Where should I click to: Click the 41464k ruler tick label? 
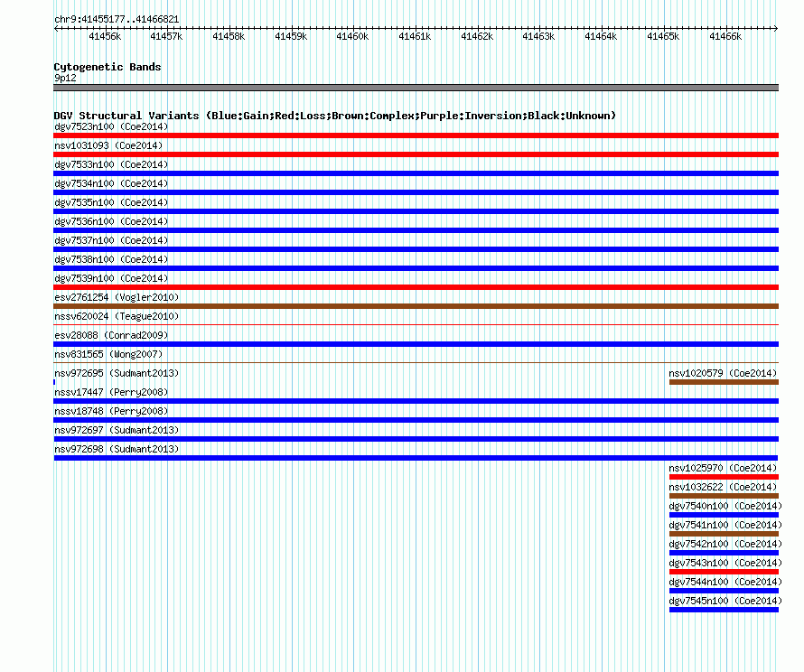click(601, 36)
